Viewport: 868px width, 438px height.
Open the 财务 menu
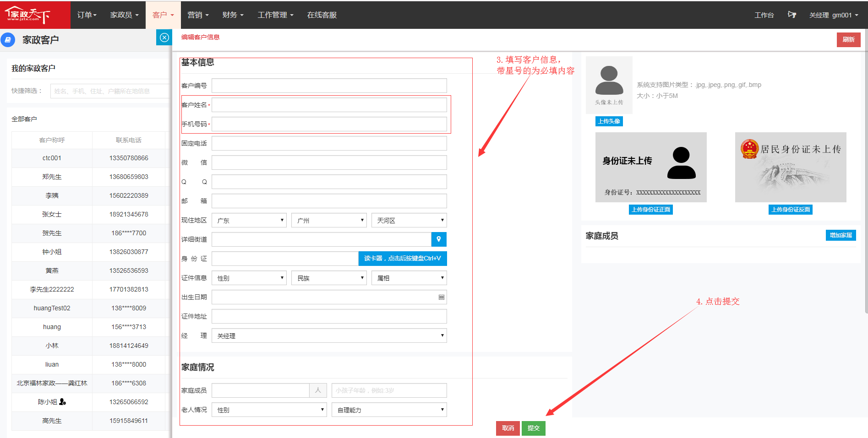click(x=233, y=15)
